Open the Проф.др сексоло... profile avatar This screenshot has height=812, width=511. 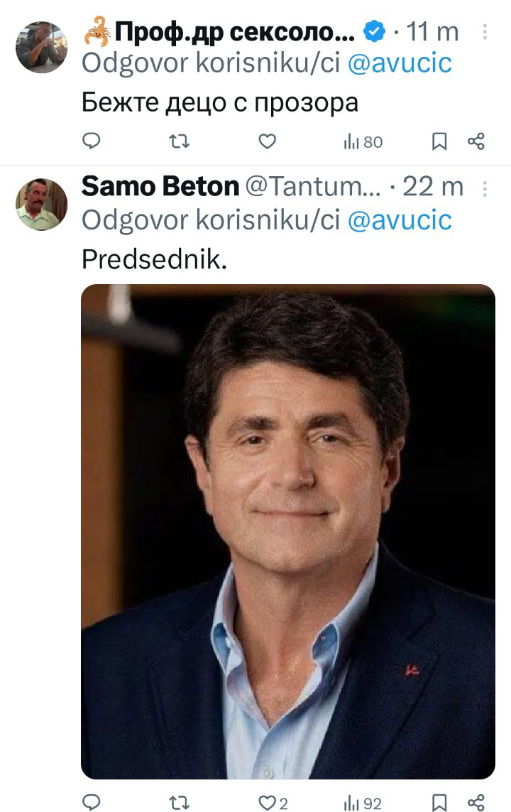pos(41,47)
